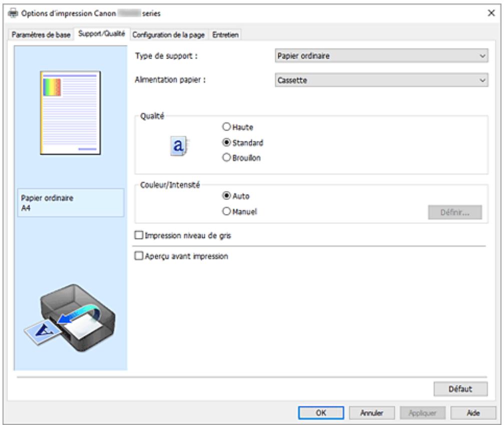This screenshot has width=504, height=425.
Task: Click the printer paper feed illustration
Action: pyautogui.click(x=71, y=321)
